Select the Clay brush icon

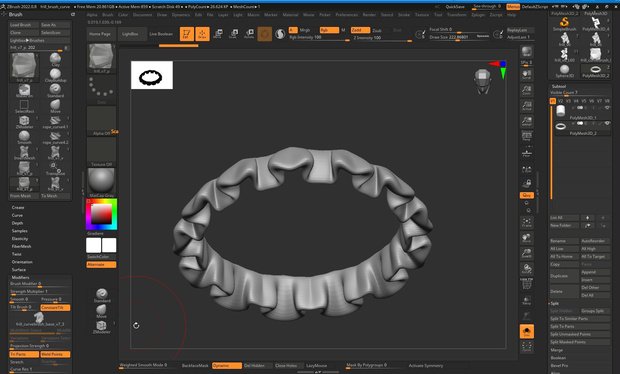55,60
